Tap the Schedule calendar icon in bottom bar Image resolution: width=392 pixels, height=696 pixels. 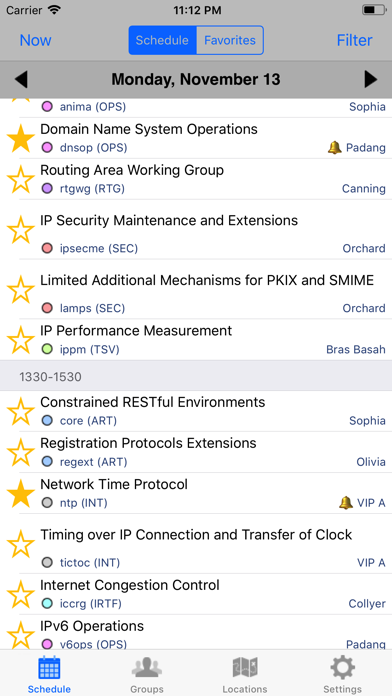click(49, 668)
